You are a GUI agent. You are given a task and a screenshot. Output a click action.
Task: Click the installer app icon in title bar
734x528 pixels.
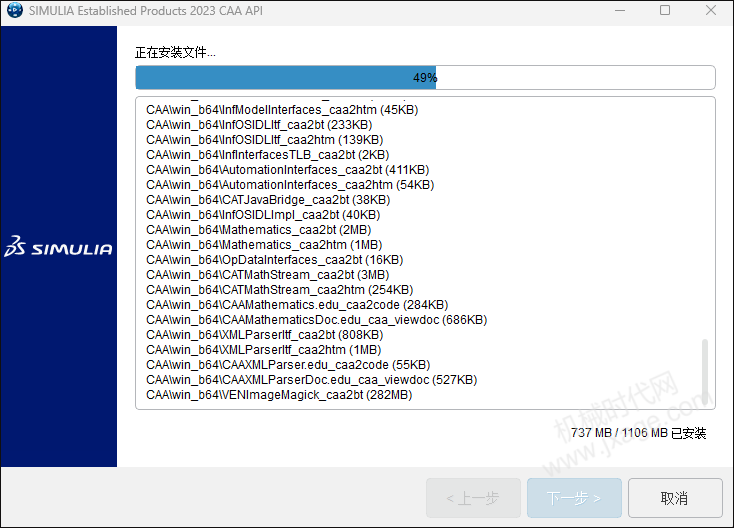pos(15,10)
